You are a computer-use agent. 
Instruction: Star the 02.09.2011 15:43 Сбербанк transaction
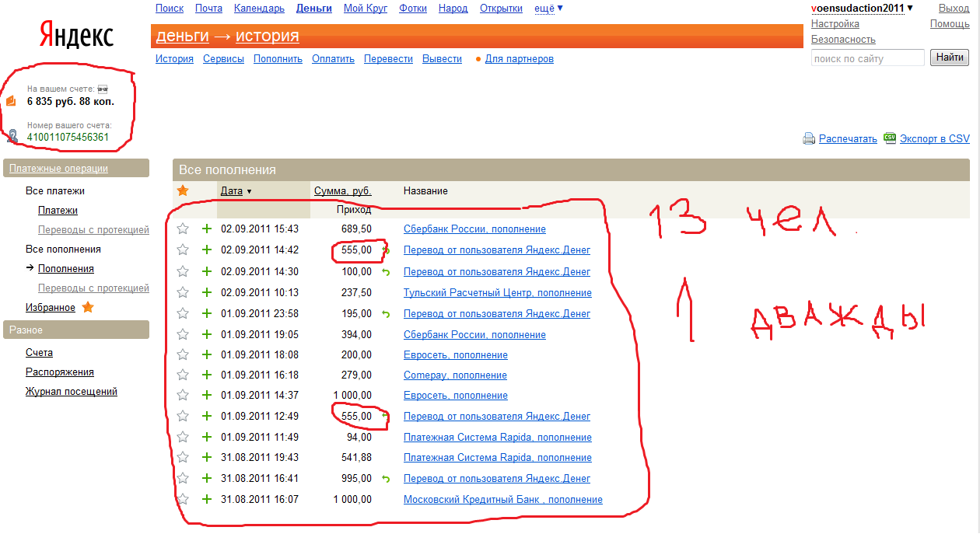click(x=183, y=229)
